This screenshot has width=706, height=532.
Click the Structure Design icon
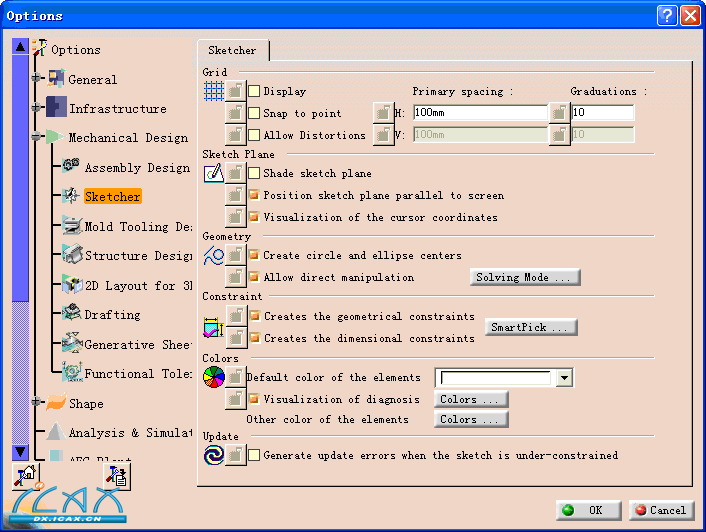coord(71,255)
